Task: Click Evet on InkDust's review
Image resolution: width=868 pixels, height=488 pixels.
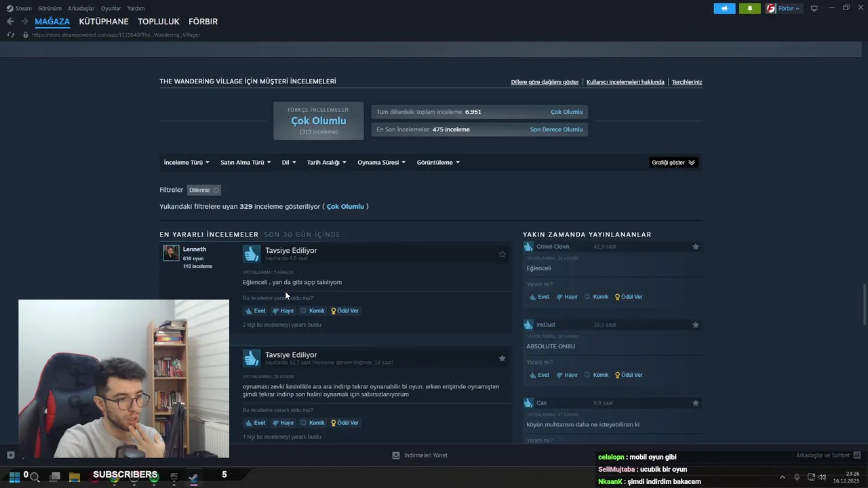Action: click(x=539, y=375)
